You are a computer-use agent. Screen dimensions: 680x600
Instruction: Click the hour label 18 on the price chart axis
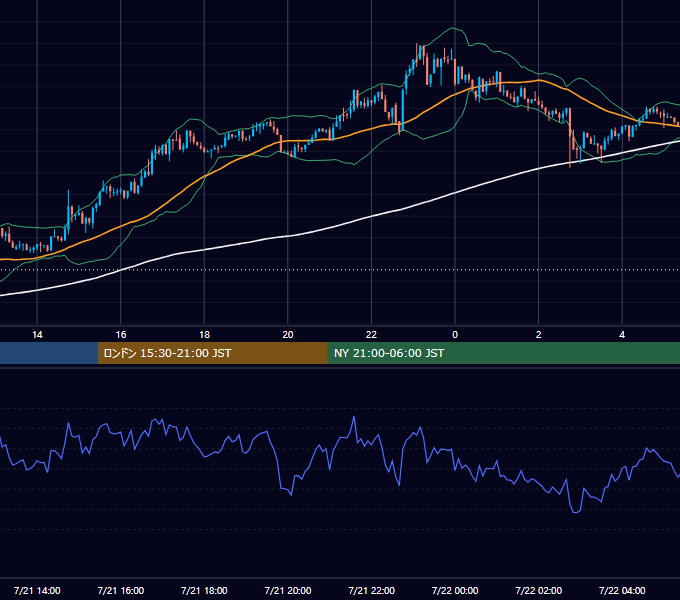pyautogui.click(x=204, y=335)
